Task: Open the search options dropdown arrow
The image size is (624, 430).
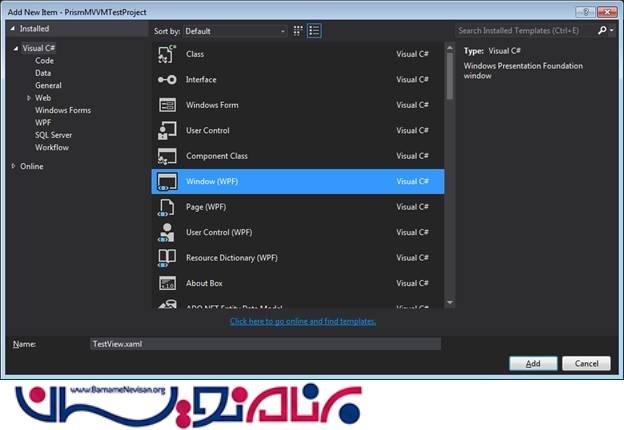Action: coord(612,31)
